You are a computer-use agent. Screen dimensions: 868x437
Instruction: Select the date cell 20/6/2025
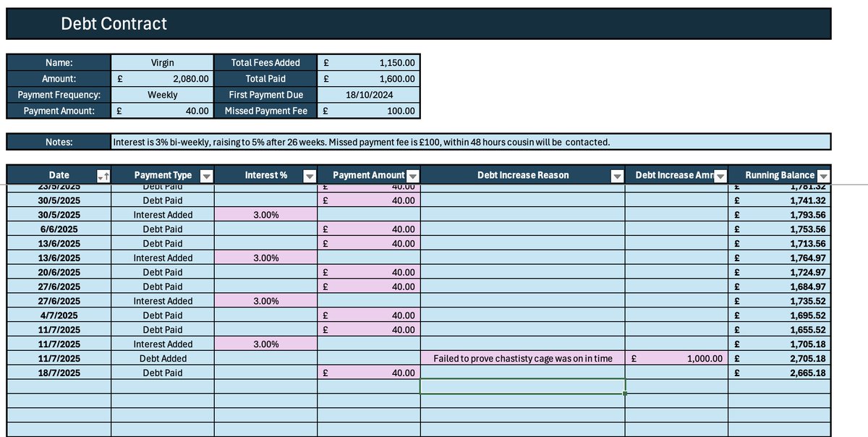click(x=59, y=272)
